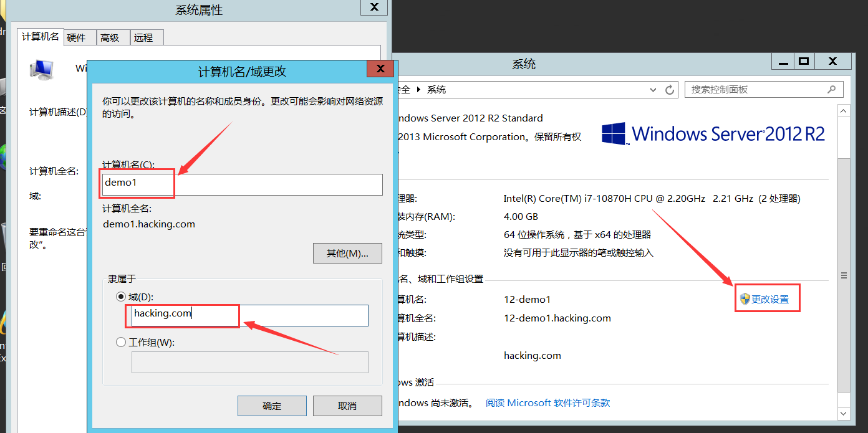868x433 pixels.
Task: Click the 其他(M)... button
Action: pyautogui.click(x=347, y=253)
